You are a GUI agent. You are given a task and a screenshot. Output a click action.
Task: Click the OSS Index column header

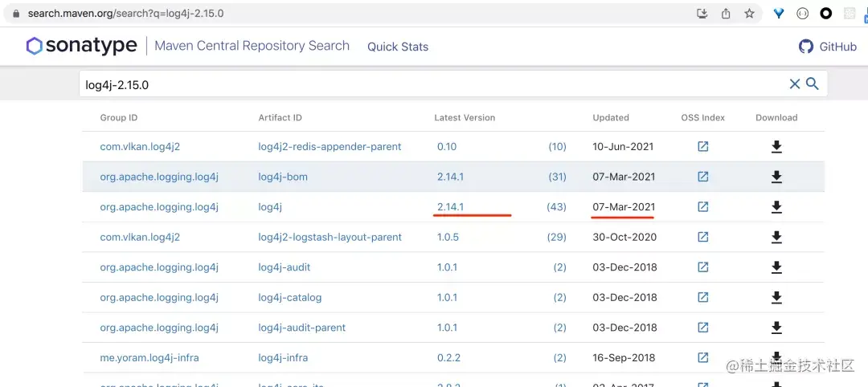pyautogui.click(x=703, y=118)
